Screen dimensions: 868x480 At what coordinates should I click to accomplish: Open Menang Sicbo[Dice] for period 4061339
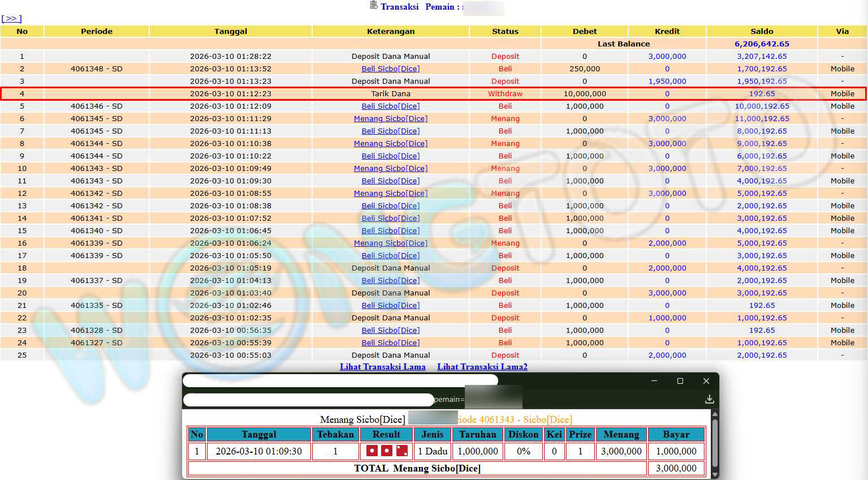click(390, 243)
